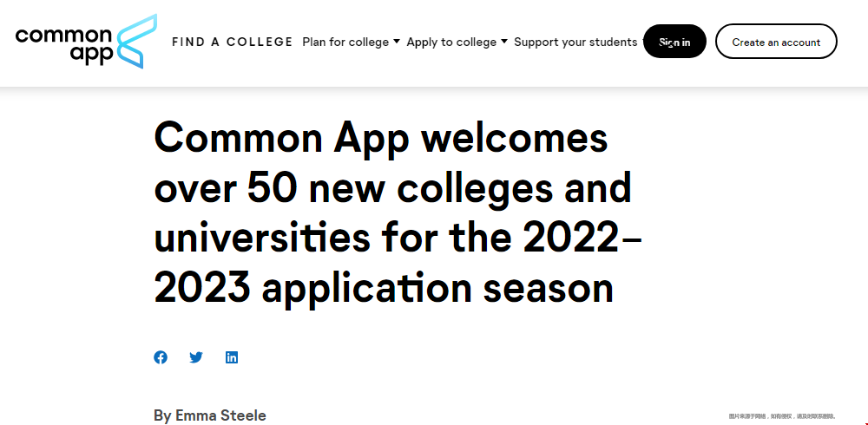
Task: Open the 'Apply to college' menu label
Action: 451,42
